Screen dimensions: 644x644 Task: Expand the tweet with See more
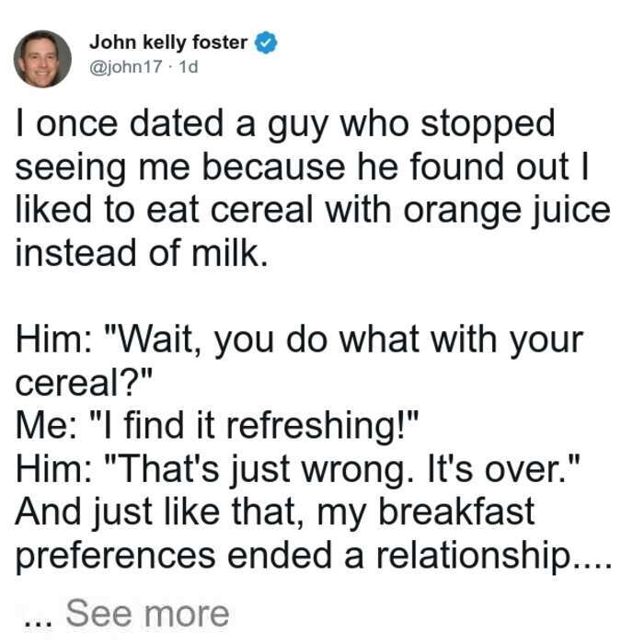point(147,614)
